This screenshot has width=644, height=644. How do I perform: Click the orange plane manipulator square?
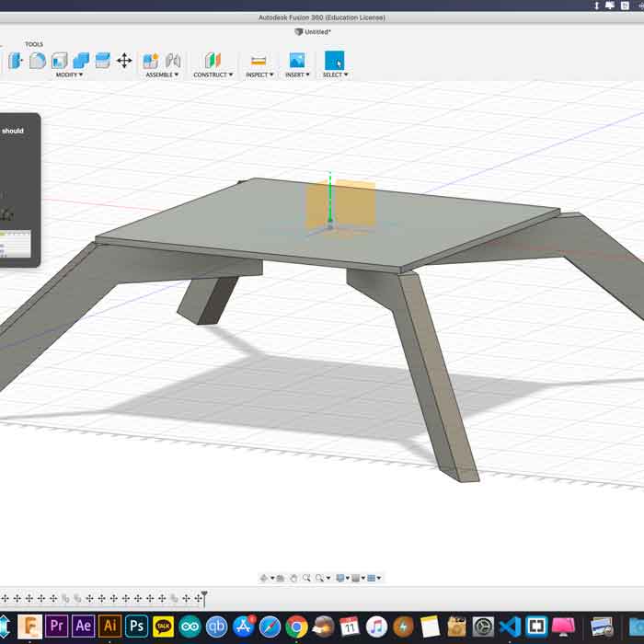click(x=340, y=203)
